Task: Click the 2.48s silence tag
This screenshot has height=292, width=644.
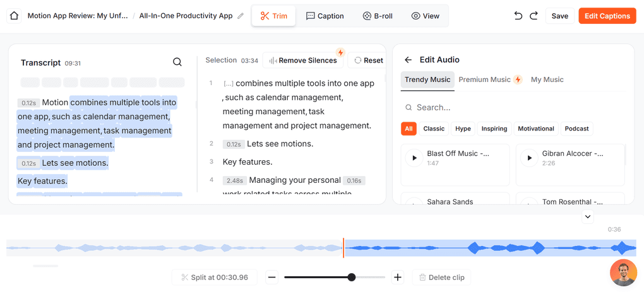Action: point(235,180)
